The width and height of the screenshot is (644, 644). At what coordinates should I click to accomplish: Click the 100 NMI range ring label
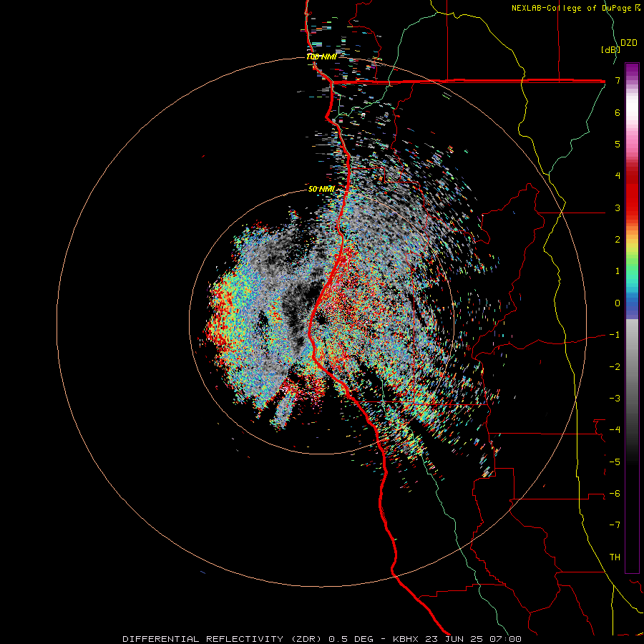click(x=321, y=57)
